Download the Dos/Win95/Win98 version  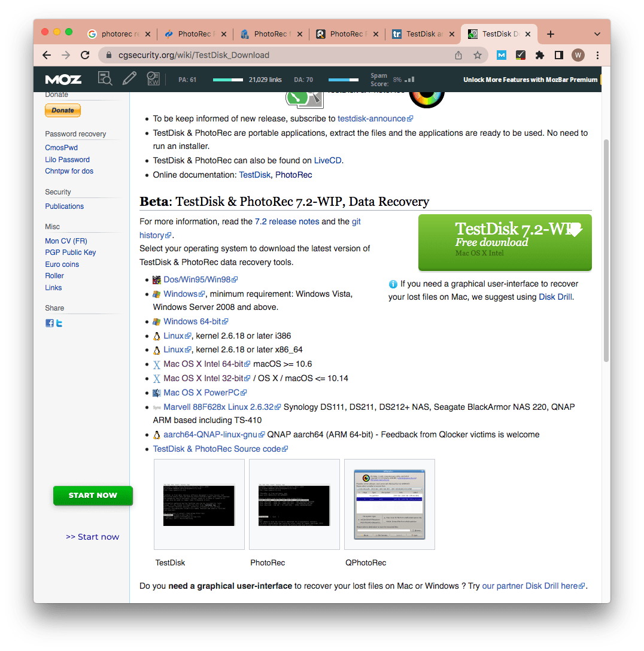coord(200,280)
